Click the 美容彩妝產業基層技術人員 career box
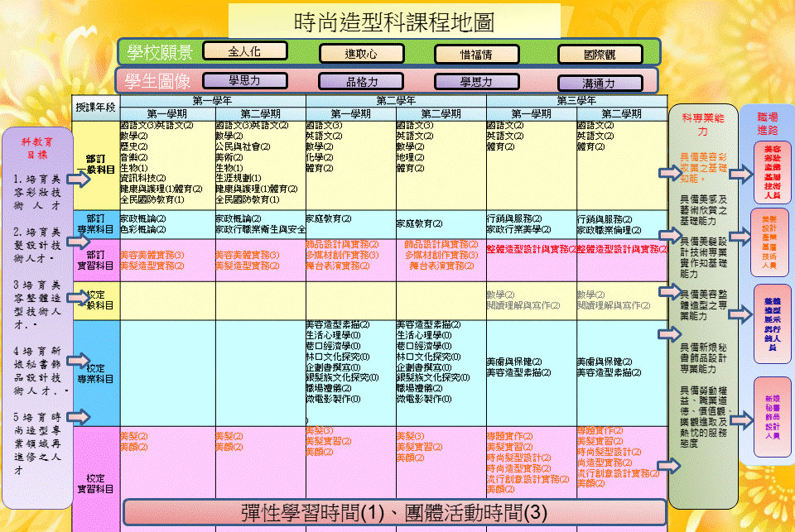The width and height of the screenshot is (795, 532). click(x=772, y=172)
